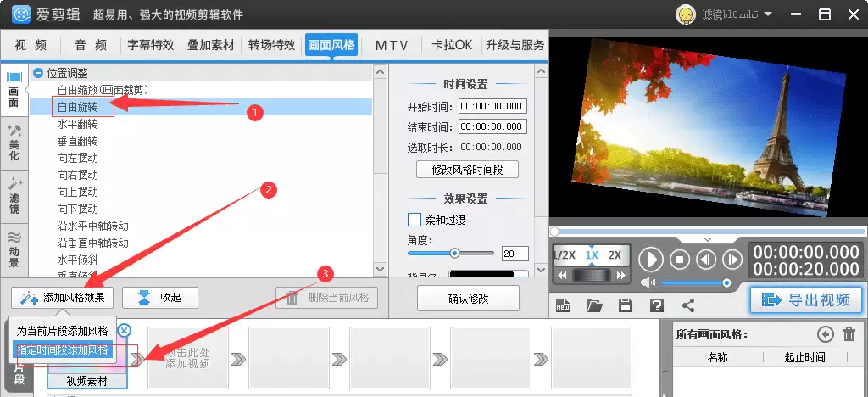The height and width of the screenshot is (397, 868).
Task: Open project folder icon
Action: 594,305
